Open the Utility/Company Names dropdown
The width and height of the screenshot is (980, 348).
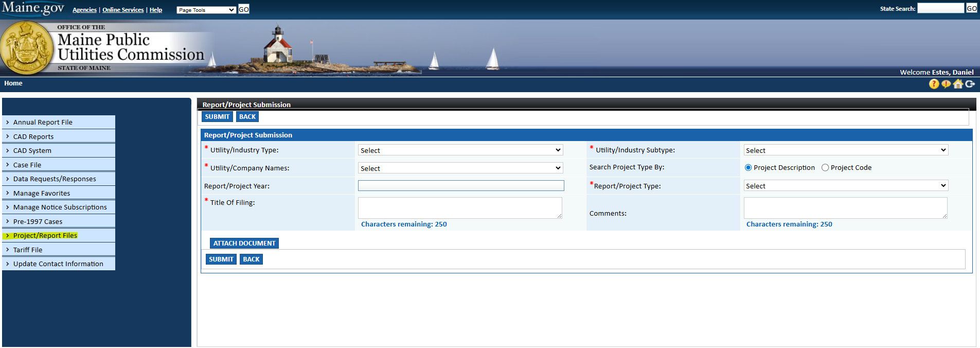(x=460, y=168)
